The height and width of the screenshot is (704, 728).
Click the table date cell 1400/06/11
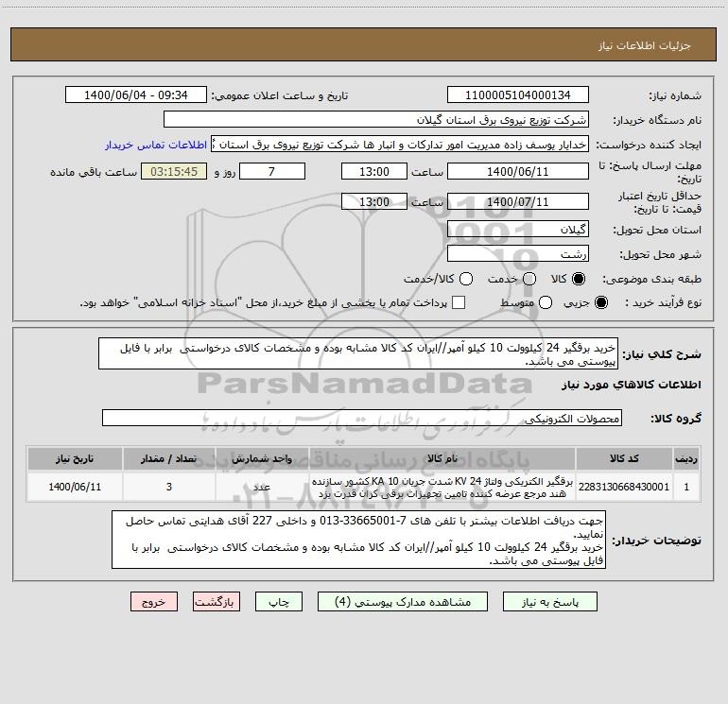click(x=75, y=487)
